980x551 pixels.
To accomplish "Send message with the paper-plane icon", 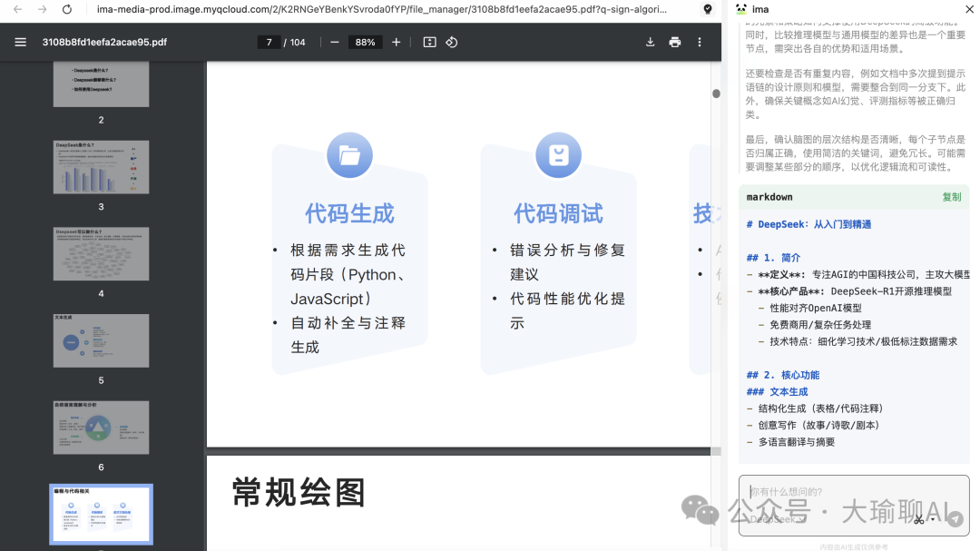I will point(955,518).
